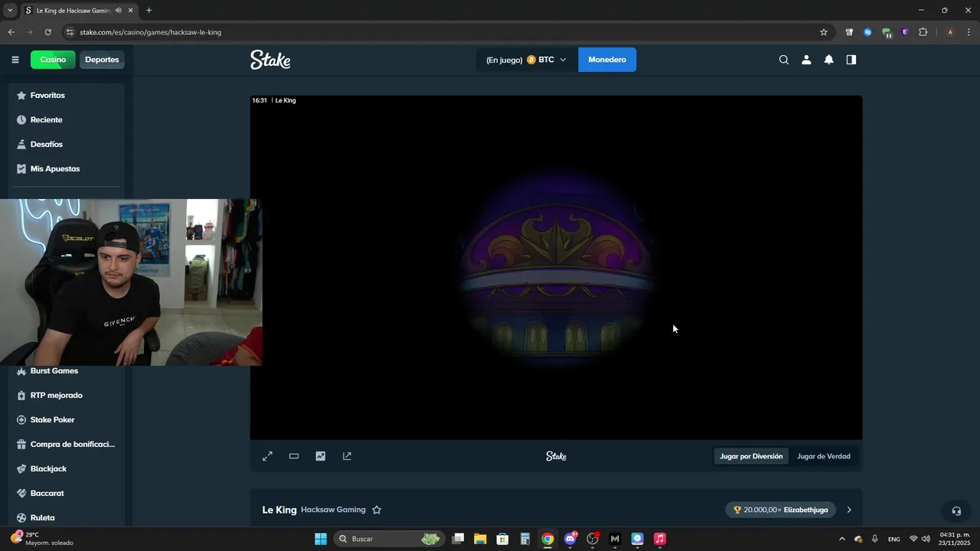Switch to the Deportes tab

click(102, 60)
